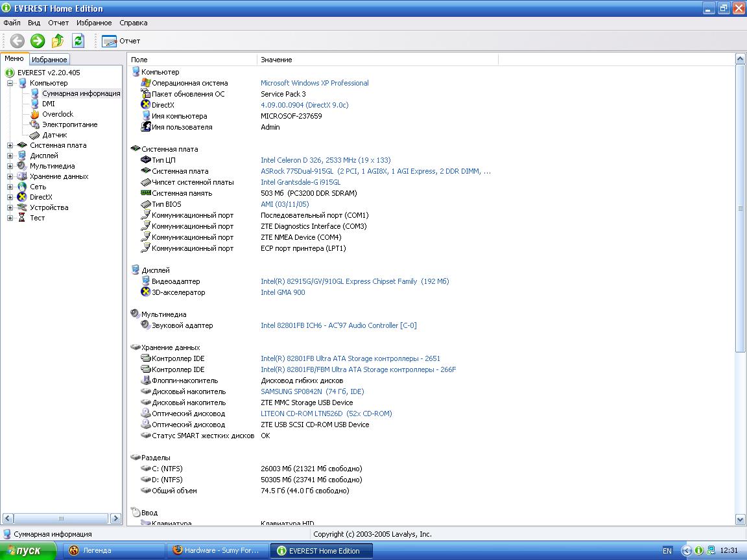
Task: Open the Избранное menu in menu bar
Action: point(94,23)
